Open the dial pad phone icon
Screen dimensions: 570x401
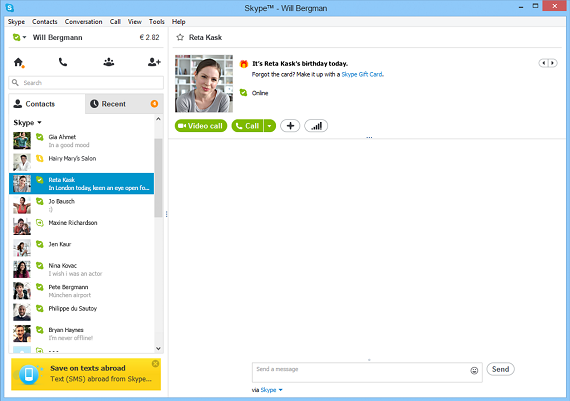pos(63,62)
